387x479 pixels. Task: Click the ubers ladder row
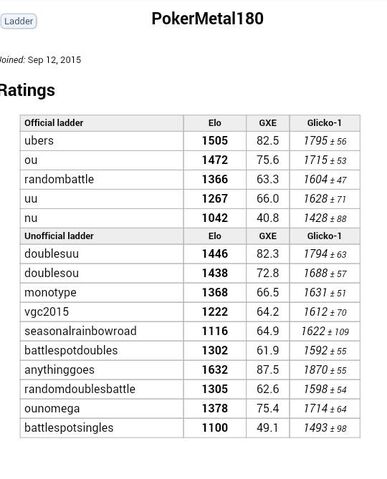(x=190, y=141)
